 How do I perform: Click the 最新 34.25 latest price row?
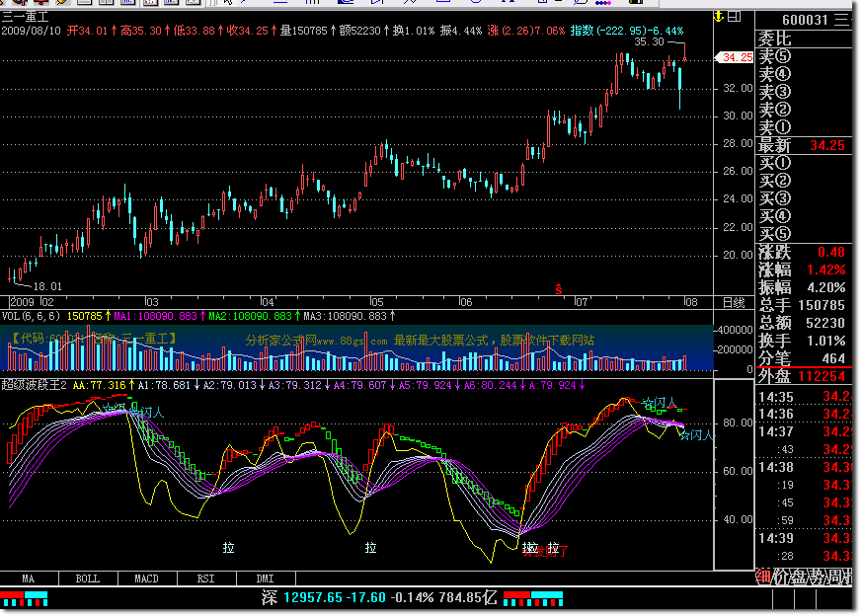(804, 146)
